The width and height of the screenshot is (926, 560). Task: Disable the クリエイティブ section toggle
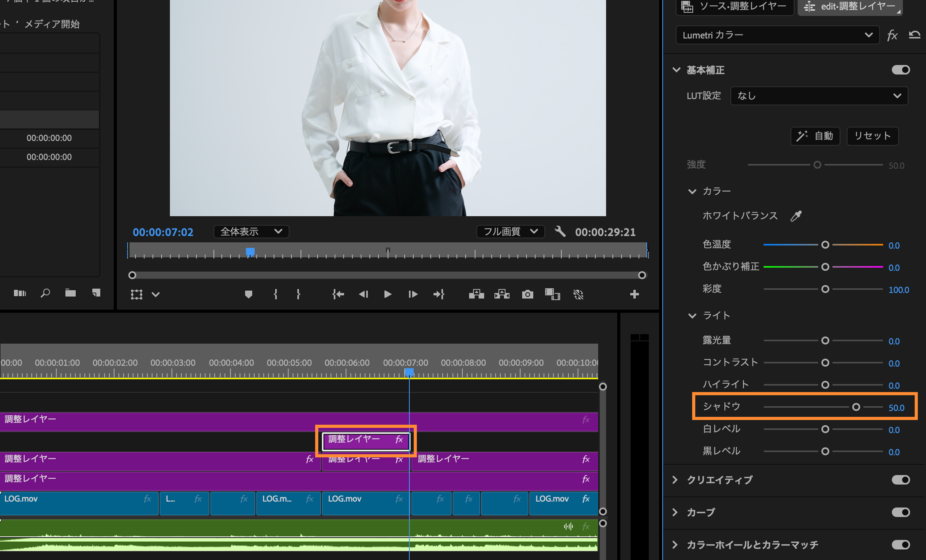point(901,480)
